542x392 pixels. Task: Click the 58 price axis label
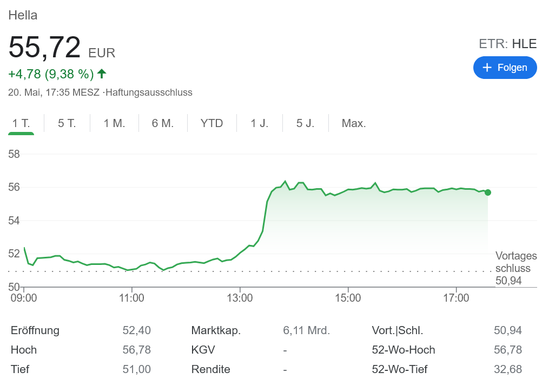pos(14,154)
